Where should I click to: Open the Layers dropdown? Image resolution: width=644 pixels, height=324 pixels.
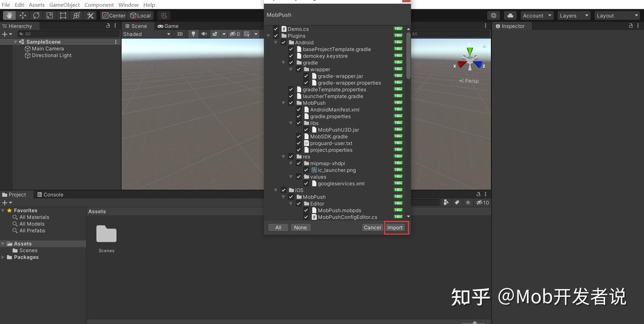tap(574, 16)
